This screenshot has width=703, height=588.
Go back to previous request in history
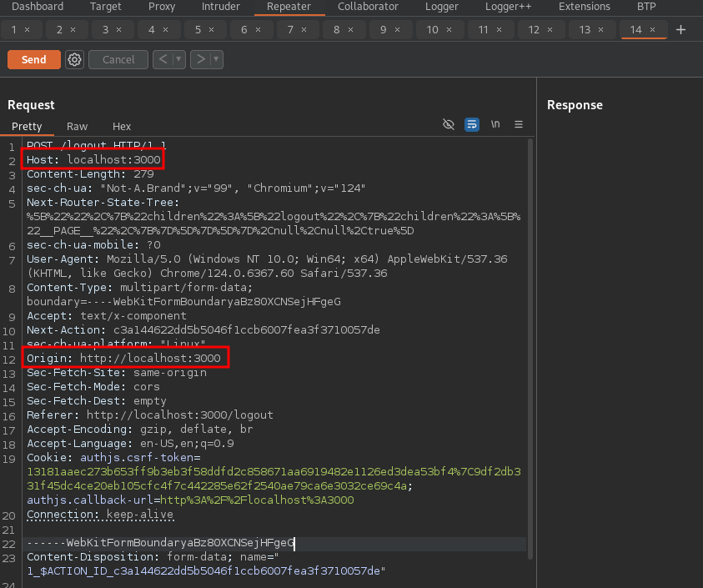(163, 60)
